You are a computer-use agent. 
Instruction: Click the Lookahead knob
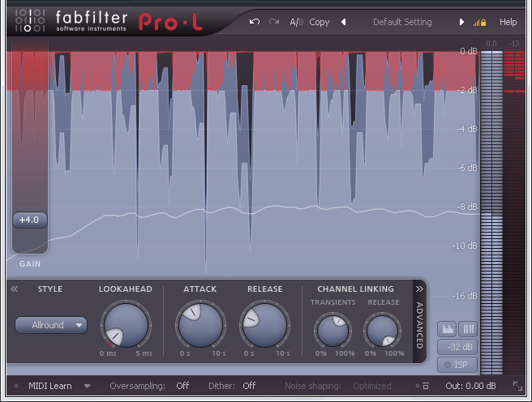pyautogui.click(x=126, y=325)
